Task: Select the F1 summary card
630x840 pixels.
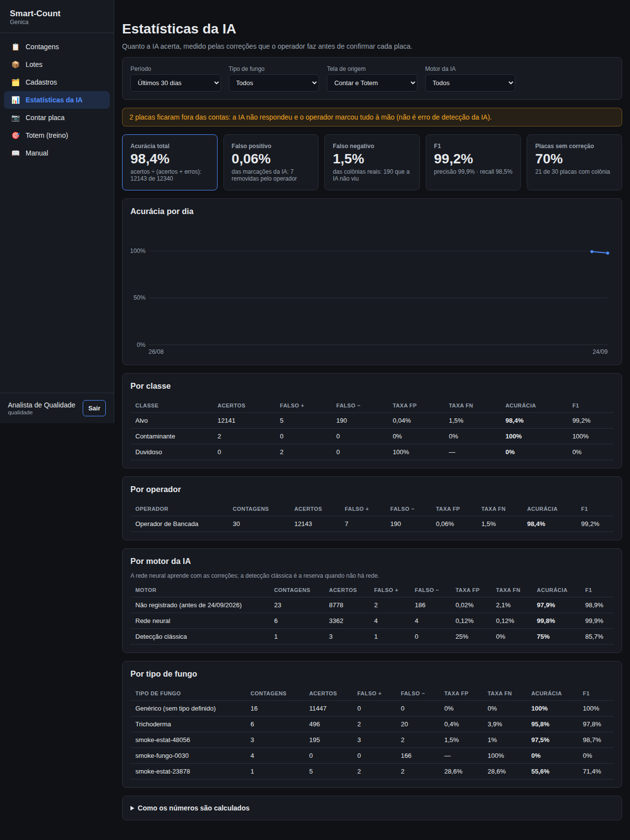Action: [x=473, y=162]
